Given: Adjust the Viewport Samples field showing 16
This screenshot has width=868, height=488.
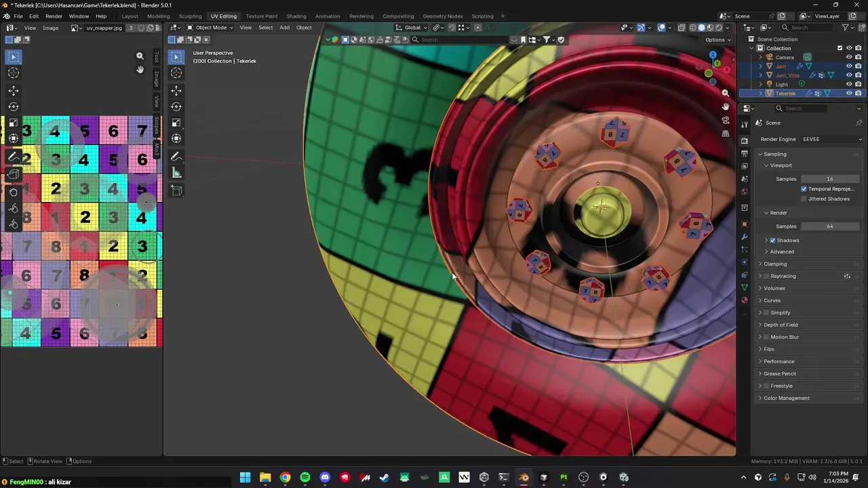Looking at the screenshot, I should (x=830, y=179).
